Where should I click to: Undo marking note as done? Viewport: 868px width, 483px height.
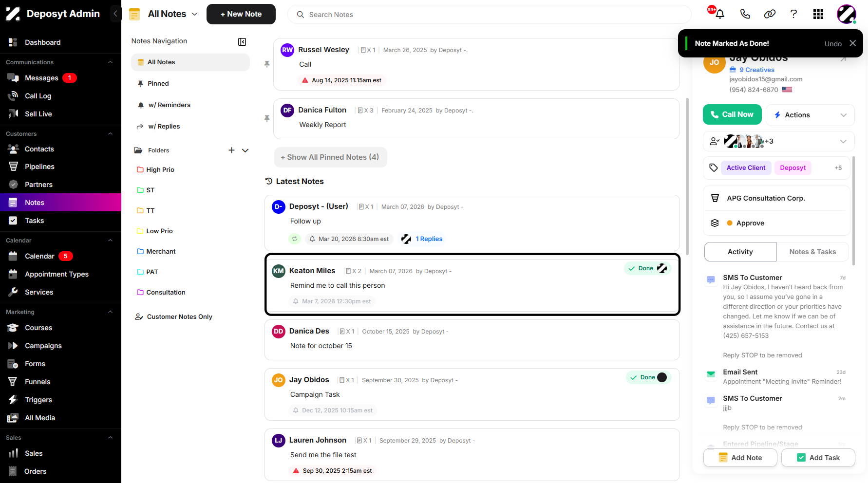click(x=833, y=44)
